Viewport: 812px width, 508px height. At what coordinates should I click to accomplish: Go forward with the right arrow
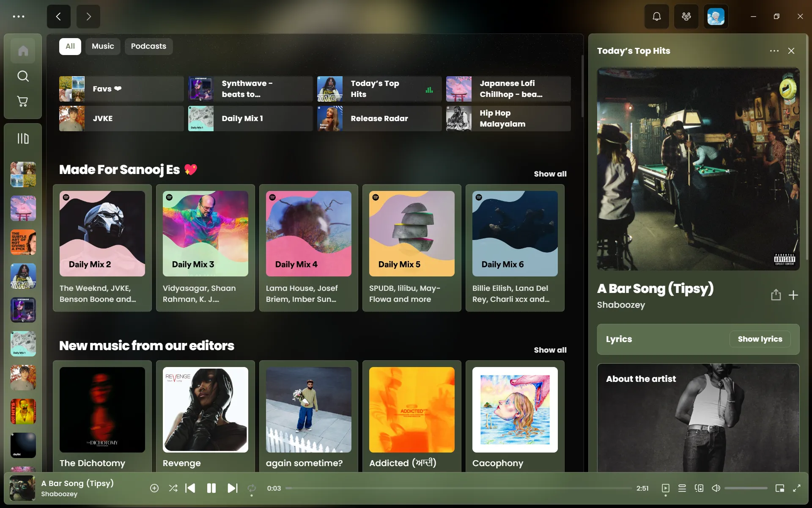point(88,17)
